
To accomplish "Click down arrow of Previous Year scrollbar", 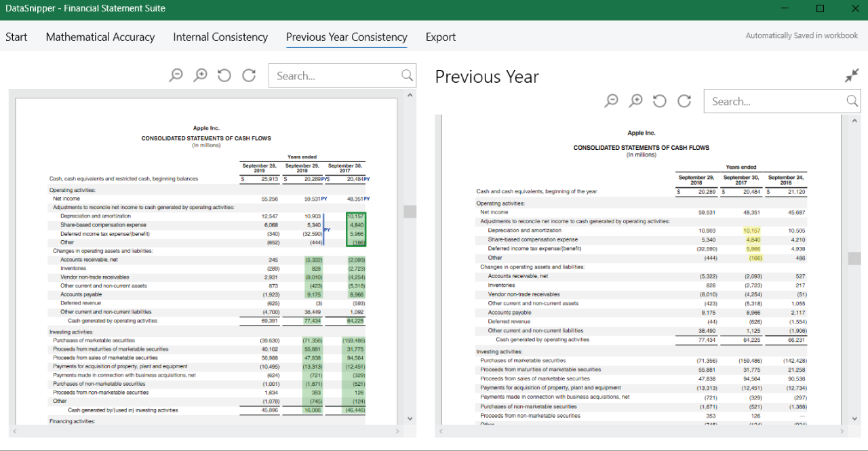I will click(x=854, y=418).
